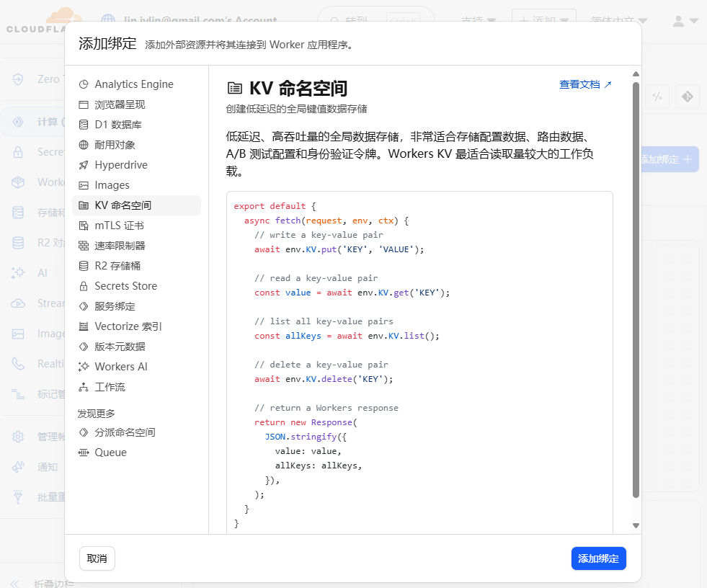The height and width of the screenshot is (588, 707).
Task: Click the '// write a key-value pair' comment
Action: click(x=319, y=235)
